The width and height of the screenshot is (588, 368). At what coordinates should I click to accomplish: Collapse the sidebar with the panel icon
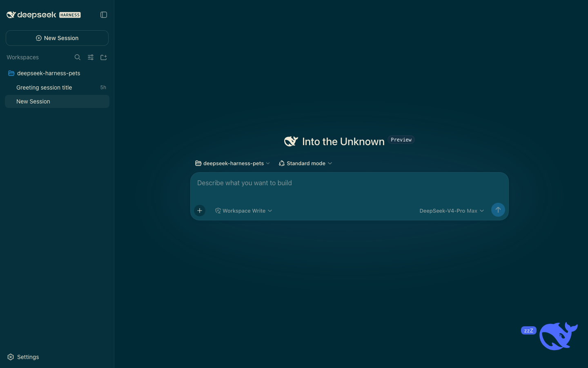pos(104,15)
